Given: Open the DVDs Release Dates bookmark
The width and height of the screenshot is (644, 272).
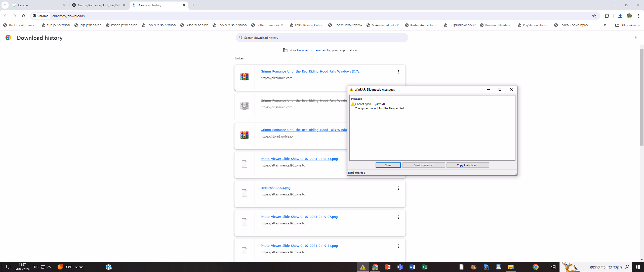Looking at the screenshot, I should (307, 25).
